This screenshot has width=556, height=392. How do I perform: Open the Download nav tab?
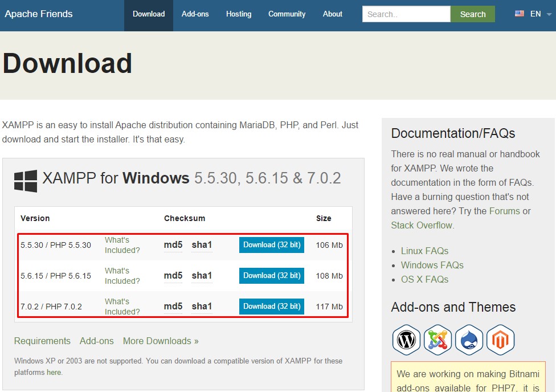[x=149, y=14]
